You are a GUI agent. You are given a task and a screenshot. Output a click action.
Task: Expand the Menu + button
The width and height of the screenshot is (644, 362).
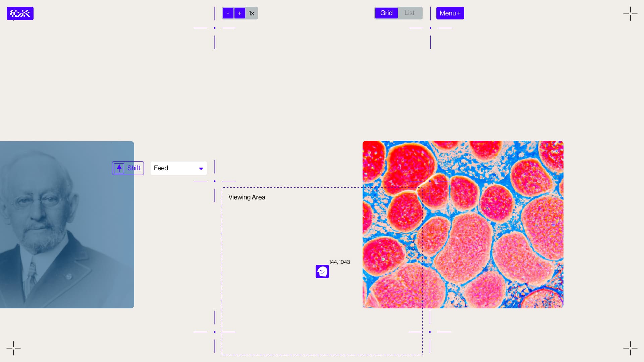coord(450,13)
